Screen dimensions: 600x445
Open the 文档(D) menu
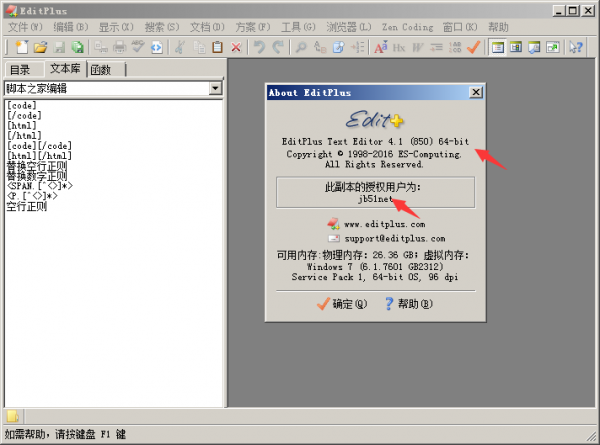[x=207, y=27]
